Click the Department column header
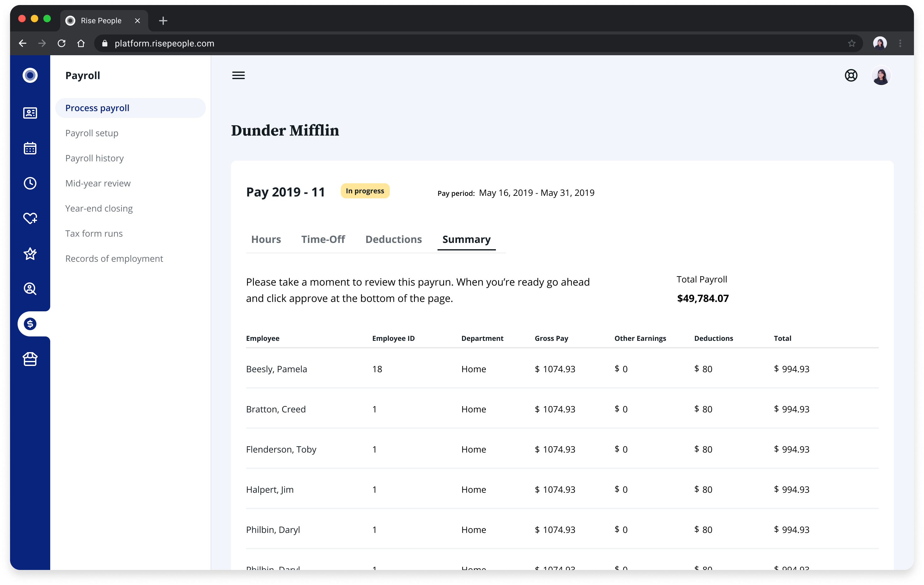The image size is (924, 585). tap(482, 338)
